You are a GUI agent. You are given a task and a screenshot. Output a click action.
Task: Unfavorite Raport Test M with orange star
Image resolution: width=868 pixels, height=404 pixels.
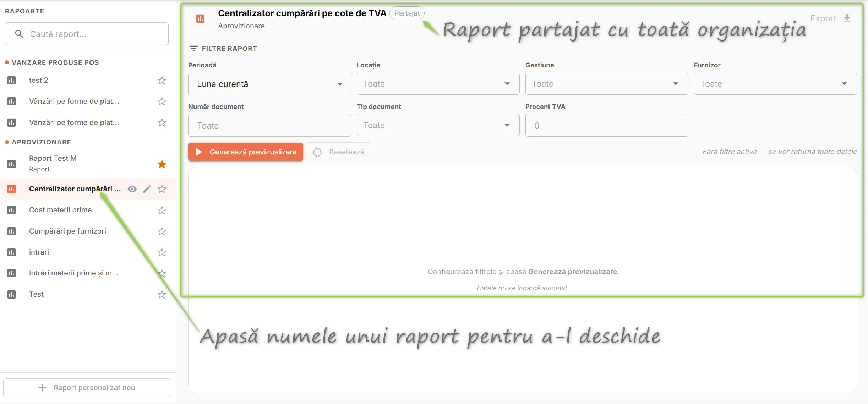pos(162,164)
